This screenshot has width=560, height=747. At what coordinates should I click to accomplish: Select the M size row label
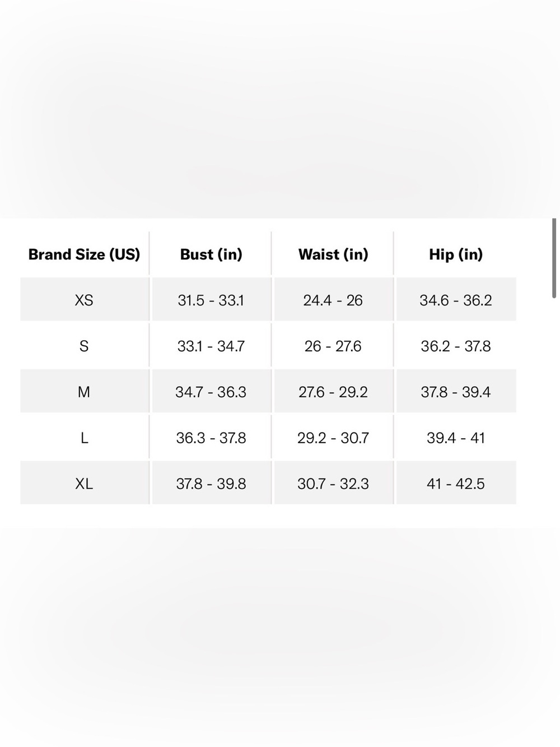84,392
